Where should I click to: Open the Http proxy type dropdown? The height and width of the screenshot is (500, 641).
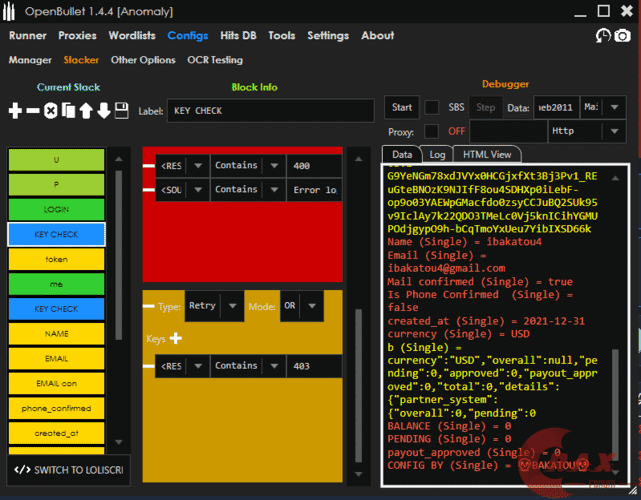(587, 131)
